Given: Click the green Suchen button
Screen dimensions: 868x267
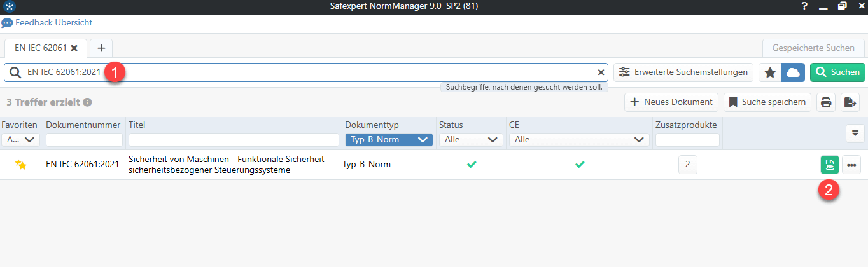Looking at the screenshot, I should click(x=837, y=72).
